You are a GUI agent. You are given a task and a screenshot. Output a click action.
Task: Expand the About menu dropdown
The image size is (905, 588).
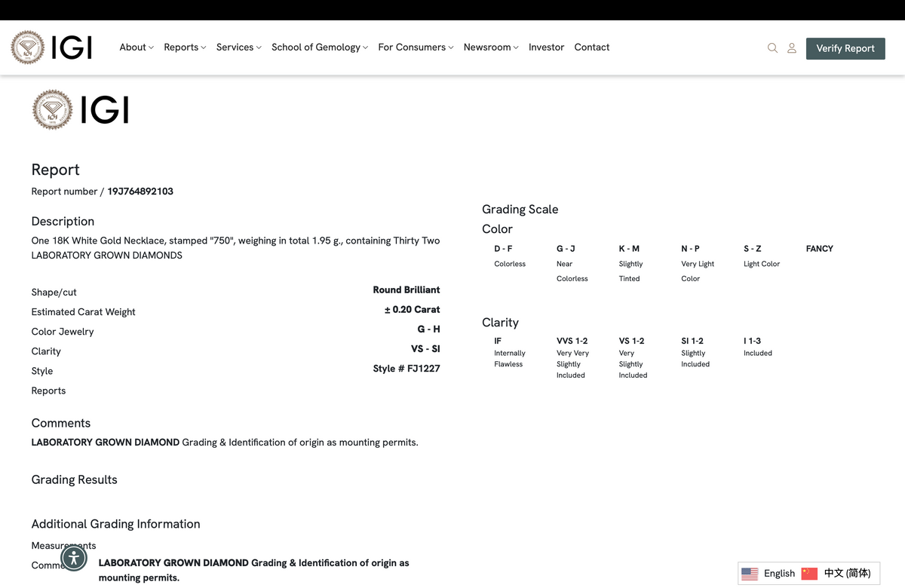[137, 47]
